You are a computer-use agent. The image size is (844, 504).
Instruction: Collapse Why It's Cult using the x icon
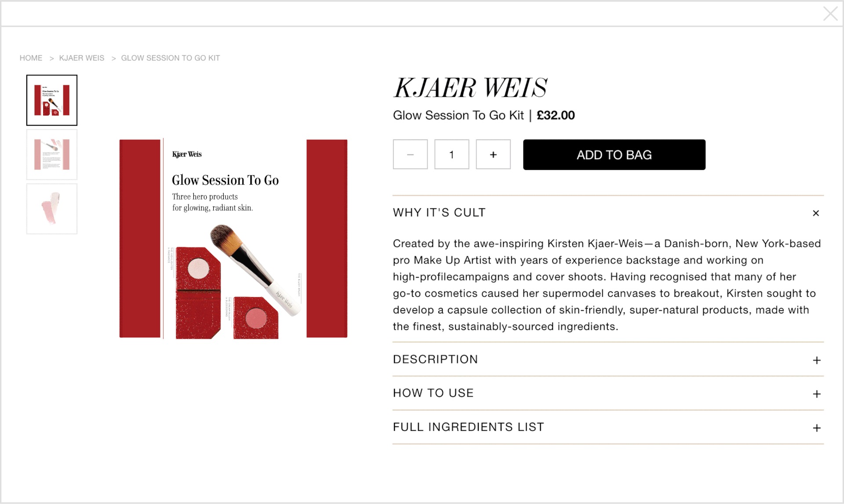pos(816,213)
